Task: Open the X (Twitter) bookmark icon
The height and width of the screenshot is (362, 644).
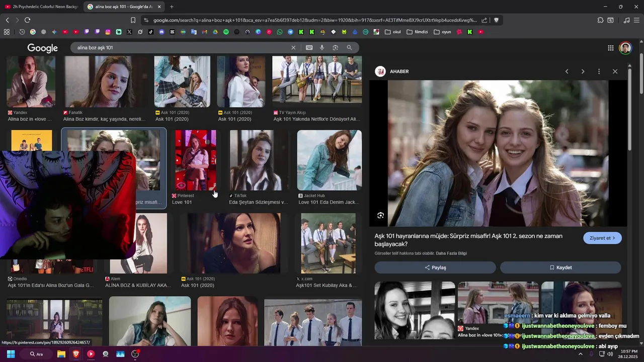Action: [x=129, y=32]
